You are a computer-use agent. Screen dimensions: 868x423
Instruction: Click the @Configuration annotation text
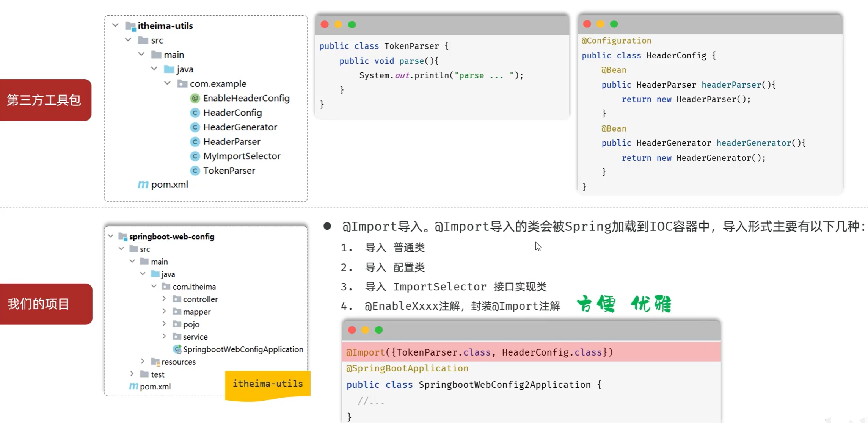[616, 41]
